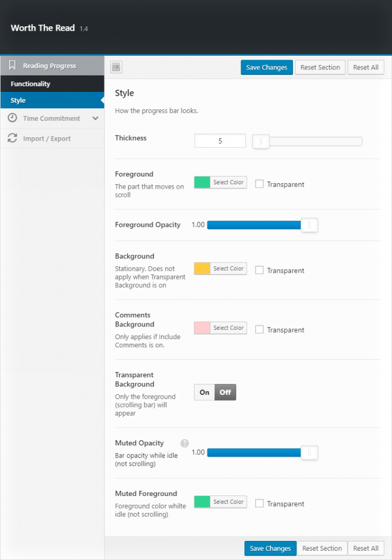Turn Transparent Background On
The width and height of the screenshot is (392, 560).
click(204, 392)
